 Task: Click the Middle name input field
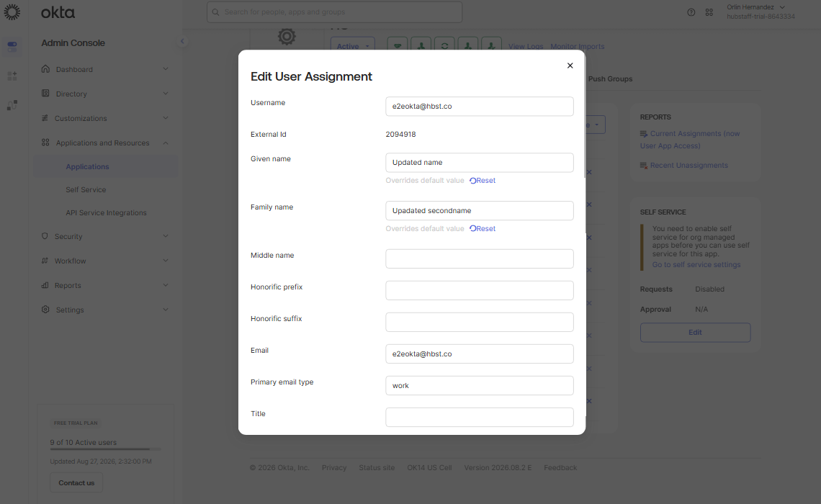point(480,258)
